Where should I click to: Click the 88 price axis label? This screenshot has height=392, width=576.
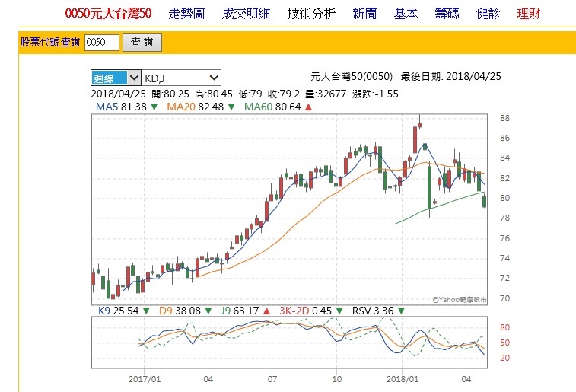click(504, 118)
